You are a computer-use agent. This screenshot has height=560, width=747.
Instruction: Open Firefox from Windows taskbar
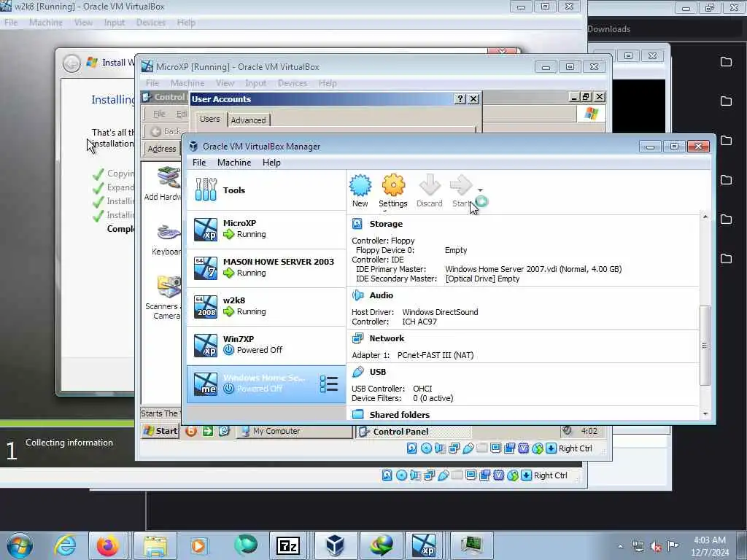[x=108, y=545]
